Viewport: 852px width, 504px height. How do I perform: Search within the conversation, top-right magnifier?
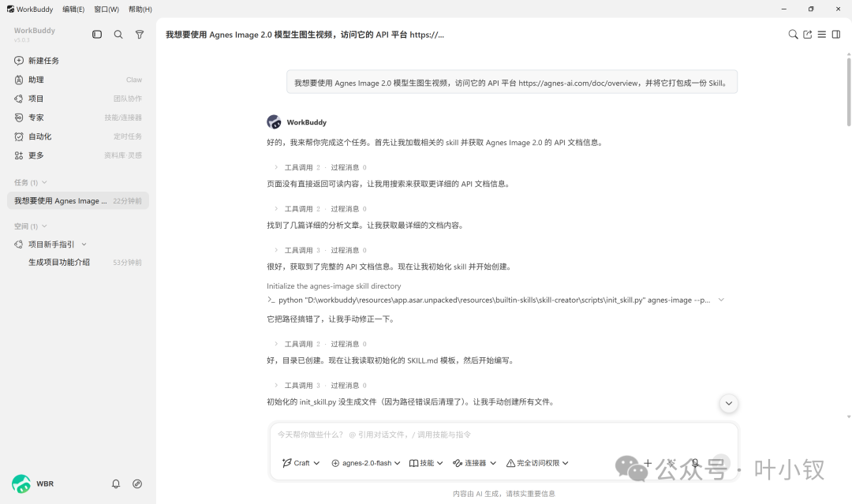794,34
